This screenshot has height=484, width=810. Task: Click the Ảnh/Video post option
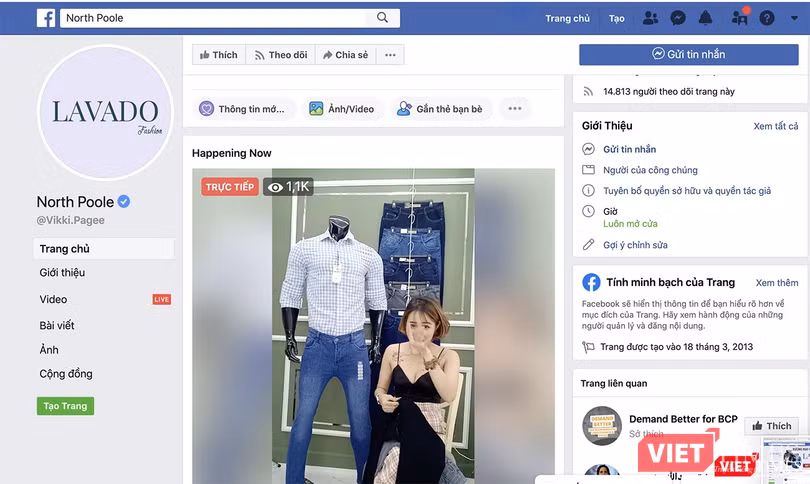(x=341, y=108)
